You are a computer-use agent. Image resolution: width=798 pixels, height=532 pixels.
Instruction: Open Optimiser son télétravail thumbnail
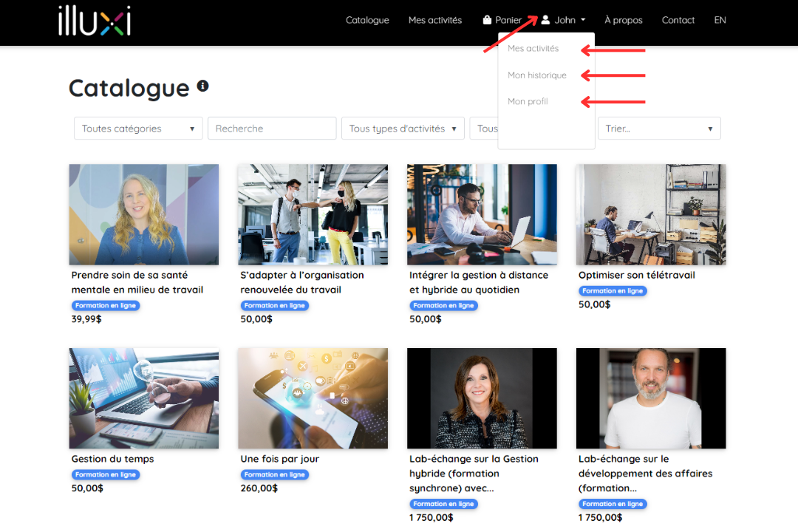(x=651, y=214)
